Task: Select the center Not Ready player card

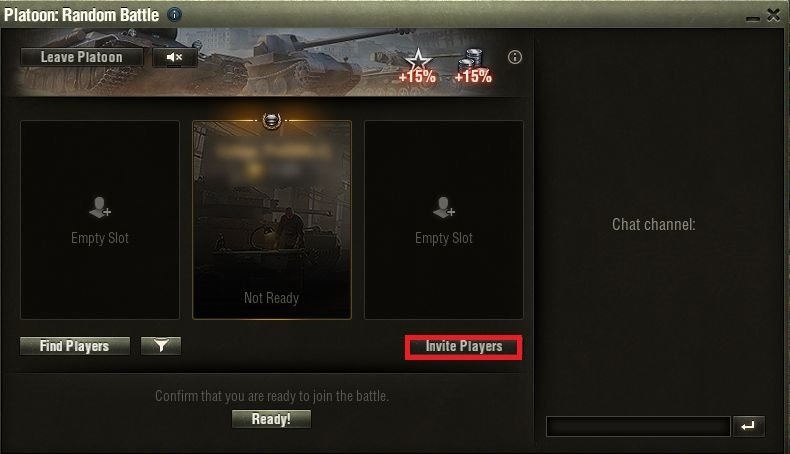Action: click(x=272, y=220)
